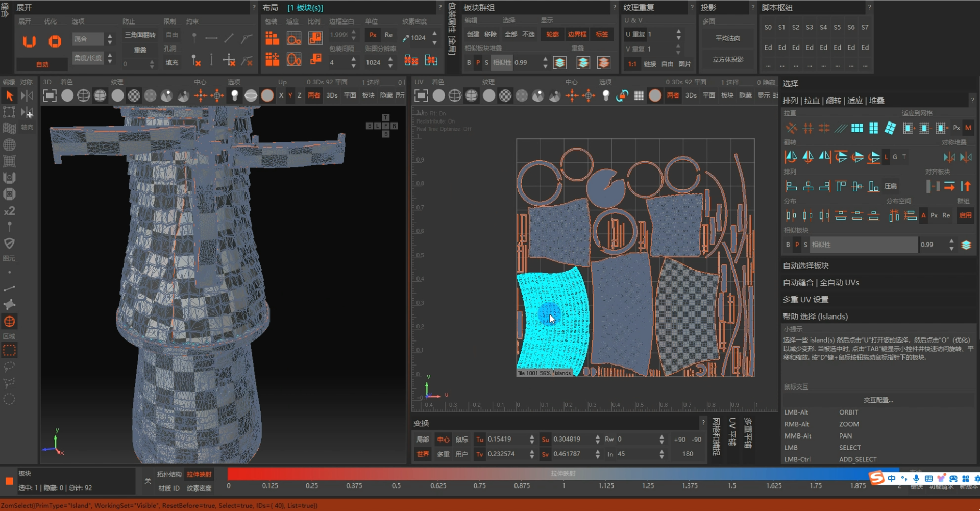Toggle the 1:1 texture repeat button
Viewport: 980px width, 511px height.
(632, 64)
